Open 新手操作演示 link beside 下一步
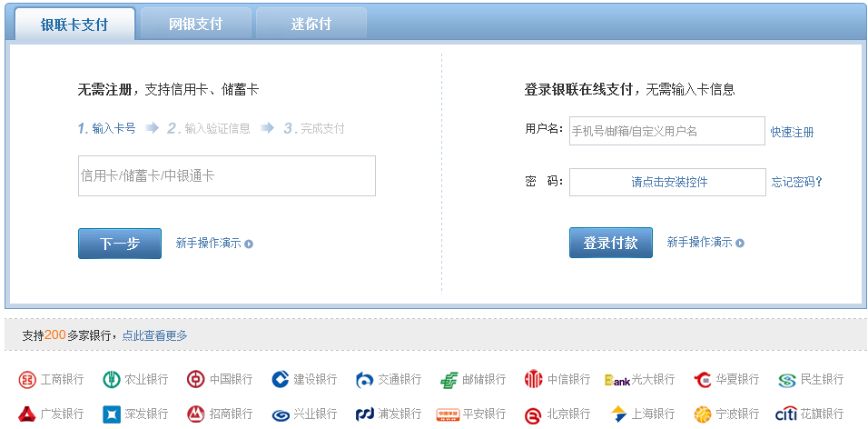The width and height of the screenshot is (868, 429). pos(208,243)
